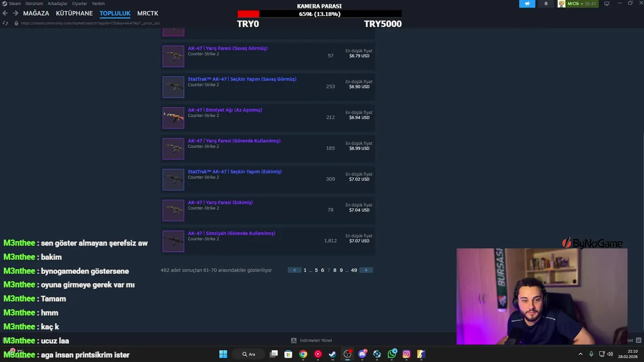Viewport: 644px width, 362px height.
Task: Click the $6.43 wallet balance
Action: (590, 4)
